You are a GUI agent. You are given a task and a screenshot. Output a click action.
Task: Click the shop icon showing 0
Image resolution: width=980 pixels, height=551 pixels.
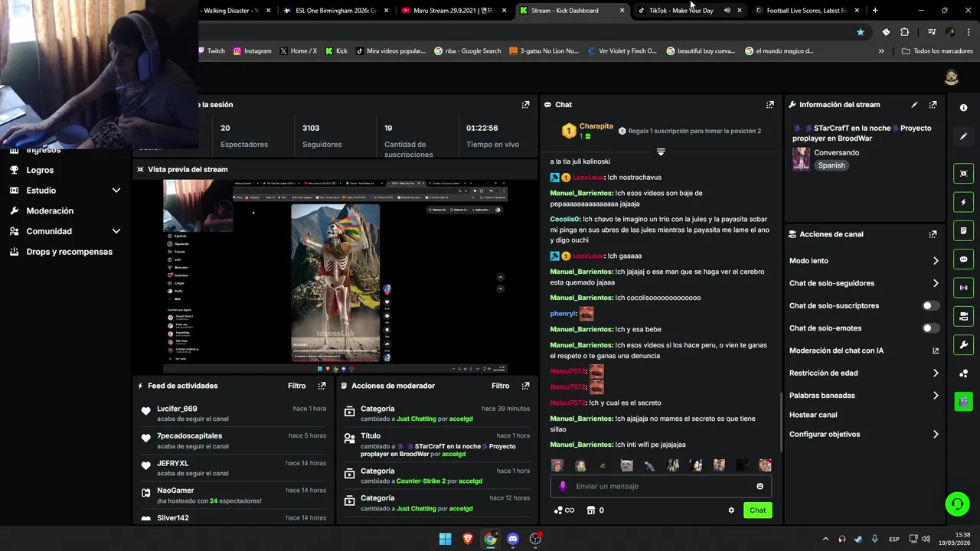click(x=595, y=510)
